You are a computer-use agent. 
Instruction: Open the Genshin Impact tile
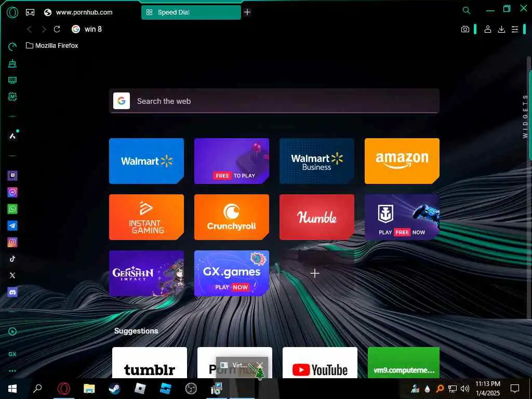[147, 273]
